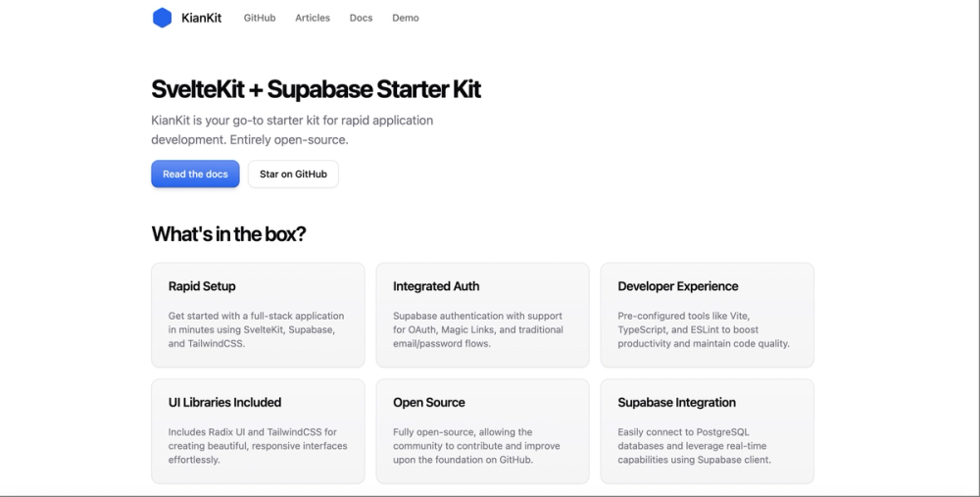The width and height of the screenshot is (980, 497).
Task: Click the 'KianKit is your go-to starter kit' tagline
Action: pos(292,130)
